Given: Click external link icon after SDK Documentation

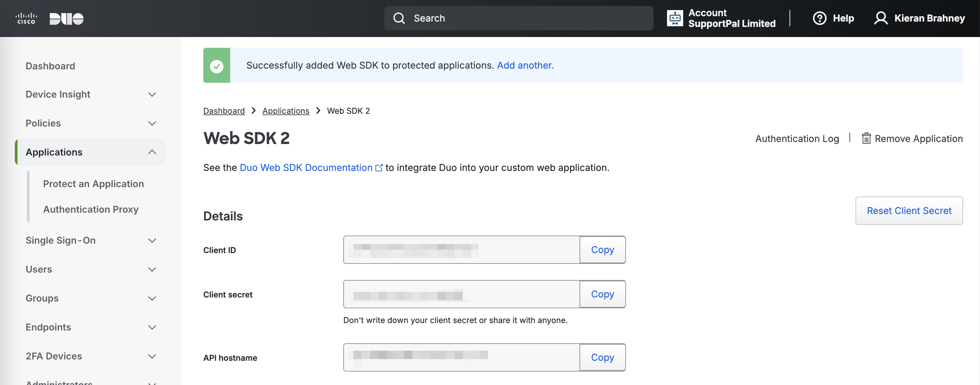Looking at the screenshot, I should click(379, 168).
